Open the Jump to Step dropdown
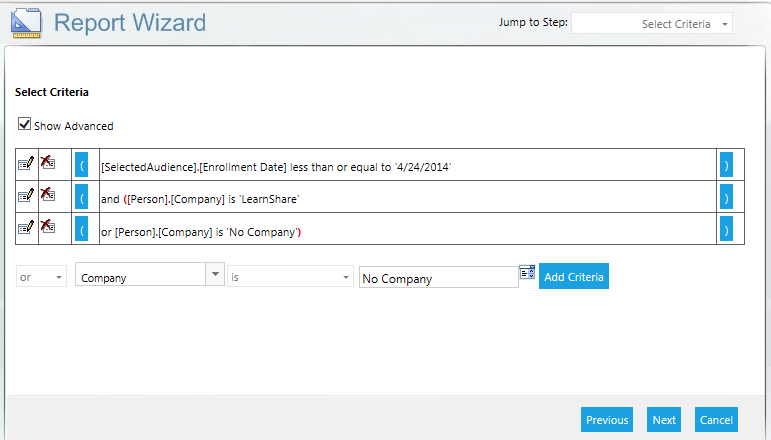The height and width of the screenshot is (440, 771). tap(651, 23)
